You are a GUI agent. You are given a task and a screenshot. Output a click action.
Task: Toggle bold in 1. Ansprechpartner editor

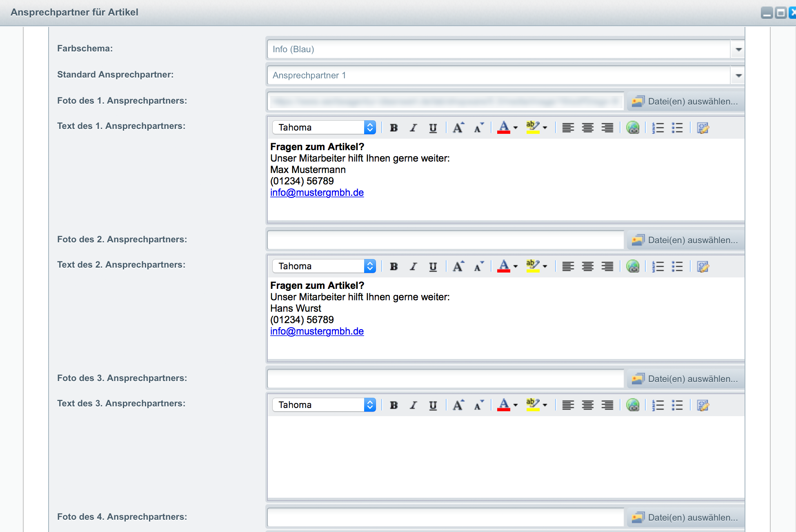(394, 128)
